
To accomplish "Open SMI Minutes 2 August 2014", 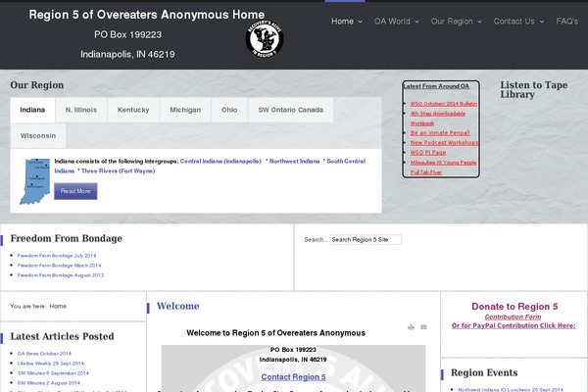I will point(49,383).
